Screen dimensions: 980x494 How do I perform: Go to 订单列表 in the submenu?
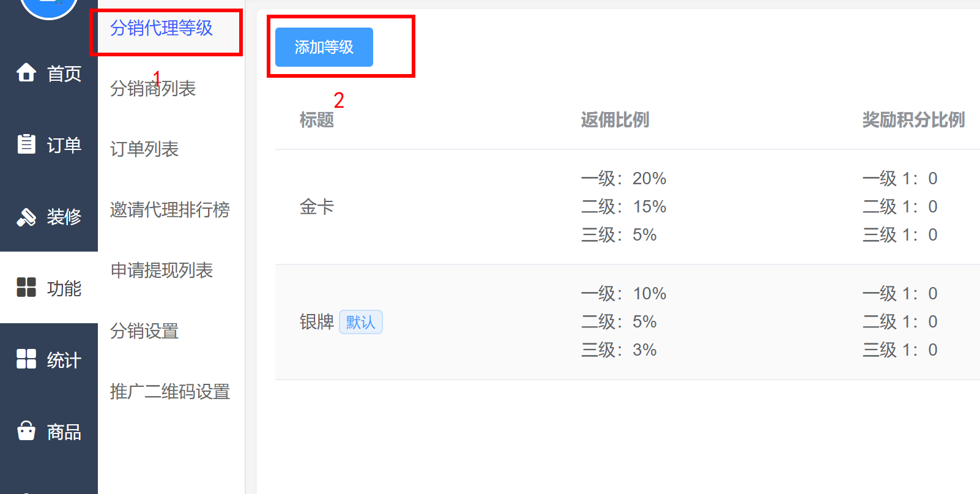(144, 149)
